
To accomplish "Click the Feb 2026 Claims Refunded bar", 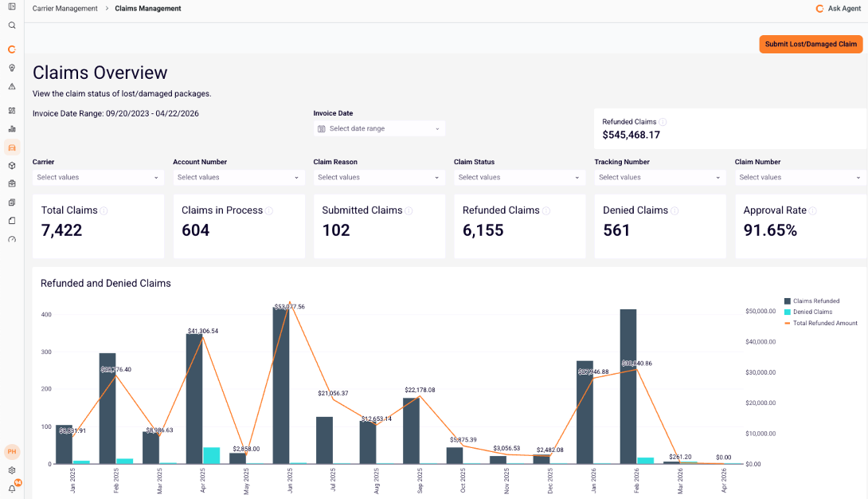I will [x=628, y=387].
